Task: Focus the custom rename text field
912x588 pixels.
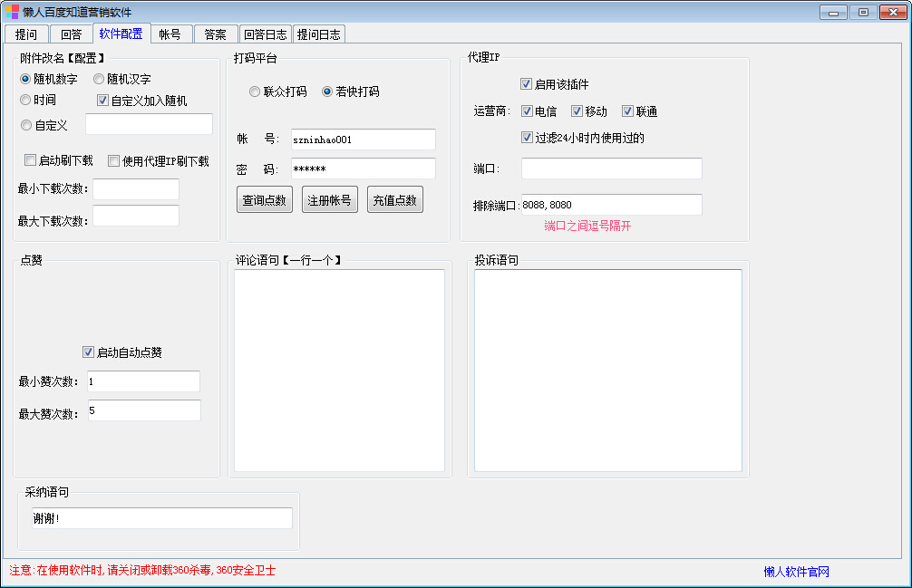Action: tap(149, 124)
